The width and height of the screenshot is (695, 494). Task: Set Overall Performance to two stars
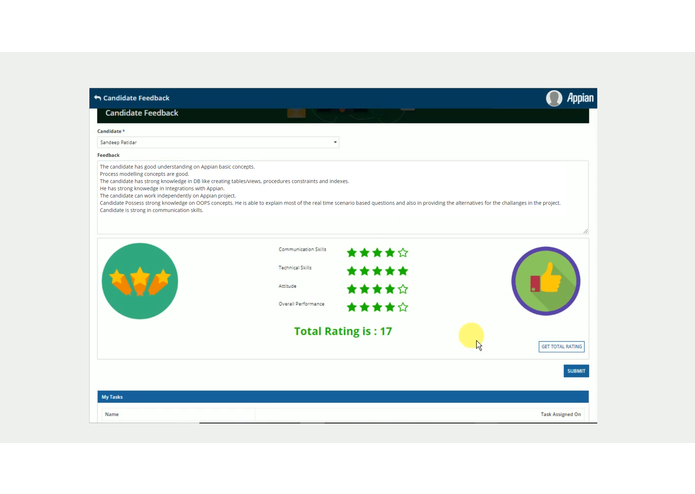coord(365,307)
